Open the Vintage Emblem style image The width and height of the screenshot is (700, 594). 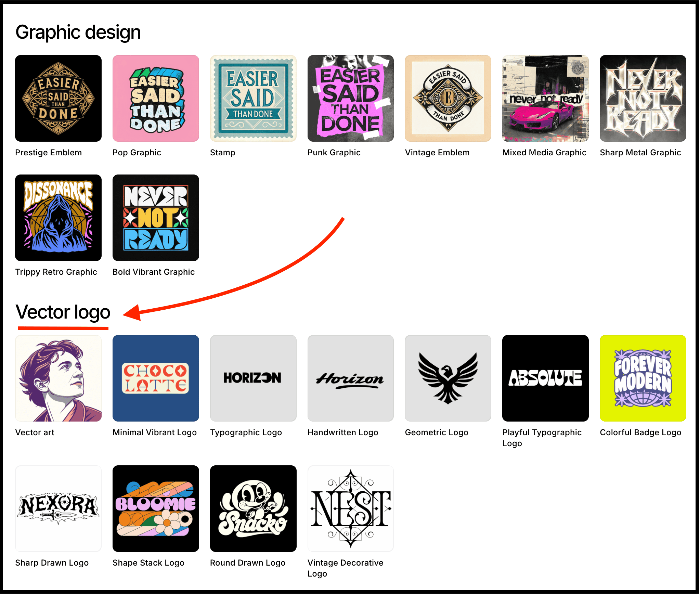tap(448, 98)
